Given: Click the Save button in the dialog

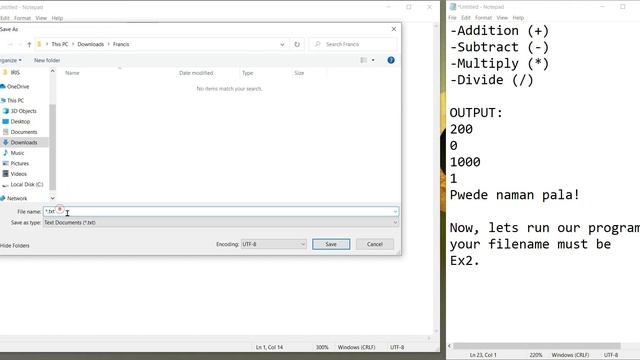Looking at the screenshot, I should [331, 244].
